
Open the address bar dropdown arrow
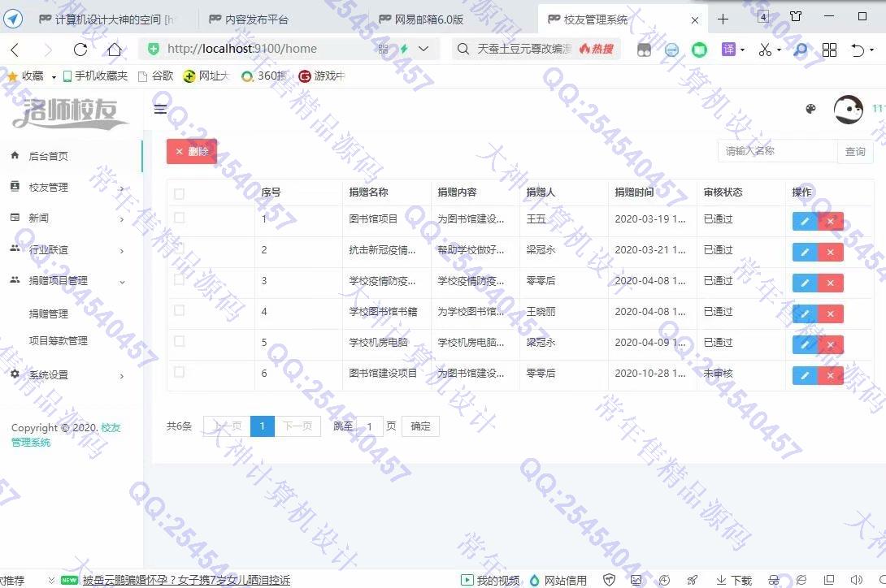click(x=423, y=50)
